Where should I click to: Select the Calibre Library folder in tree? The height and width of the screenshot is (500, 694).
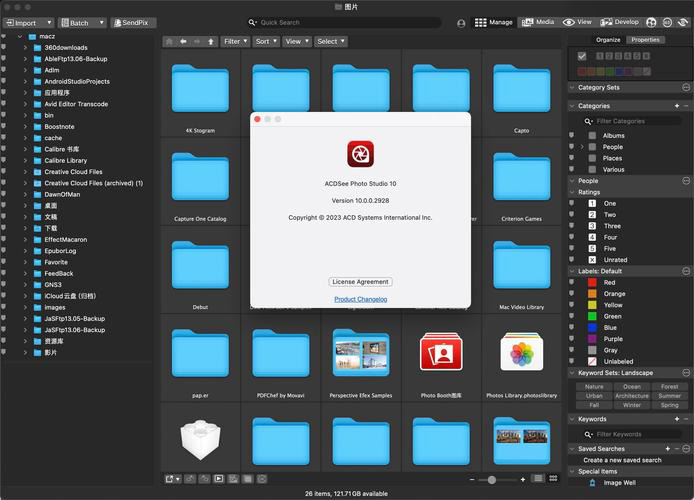click(x=66, y=161)
